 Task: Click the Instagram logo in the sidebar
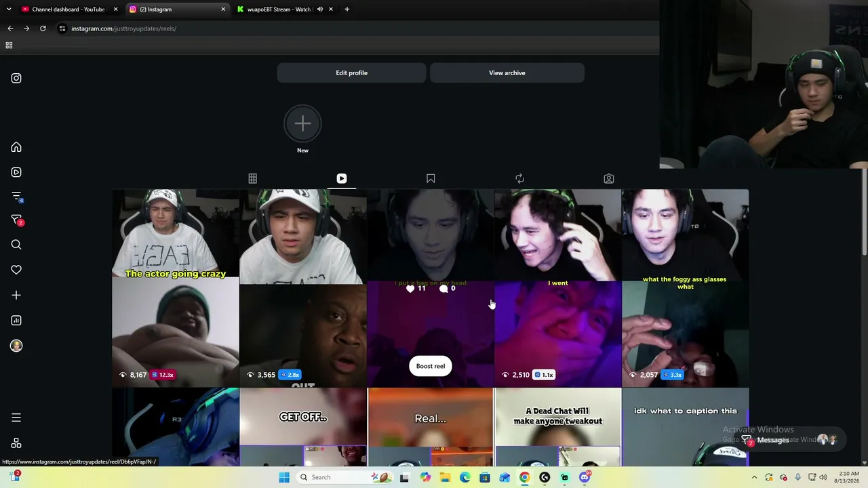pyautogui.click(x=16, y=78)
